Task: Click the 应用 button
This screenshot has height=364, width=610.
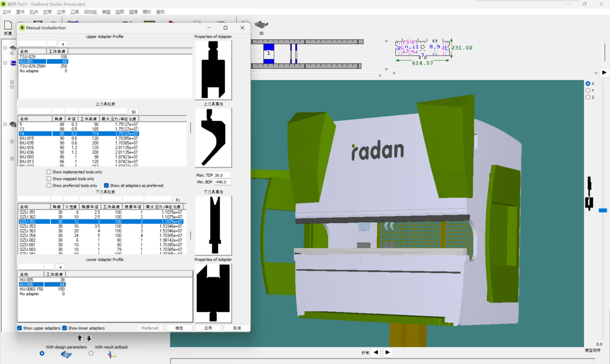Action: coord(208,328)
